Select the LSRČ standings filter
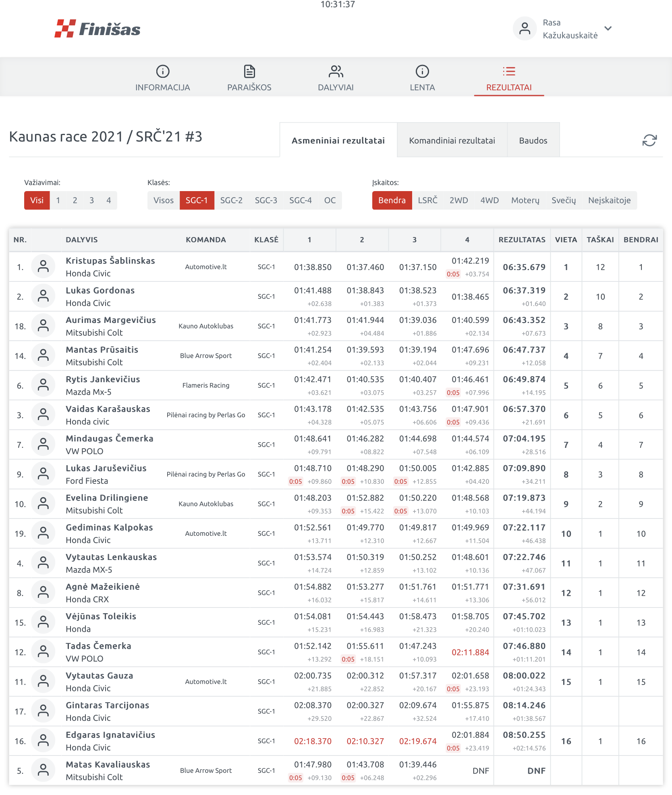The height and width of the screenshot is (795, 672). pos(427,200)
